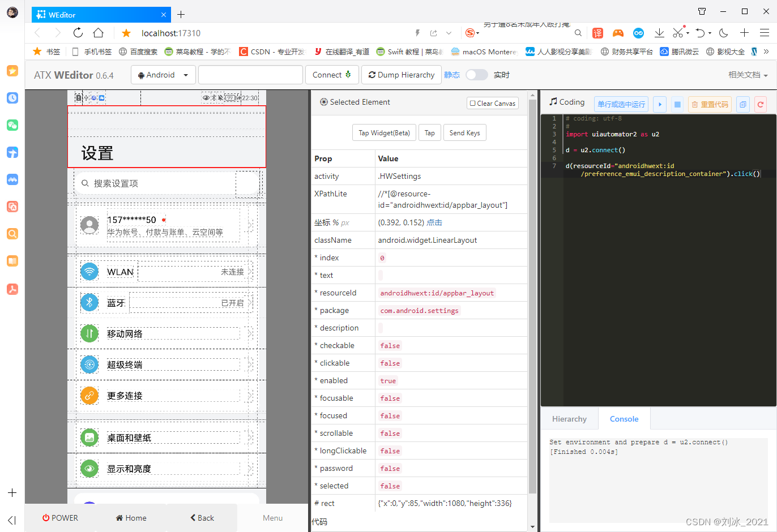Add a sidebar app with the plus icon
This screenshot has height=532, width=777.
pos(12,493)
